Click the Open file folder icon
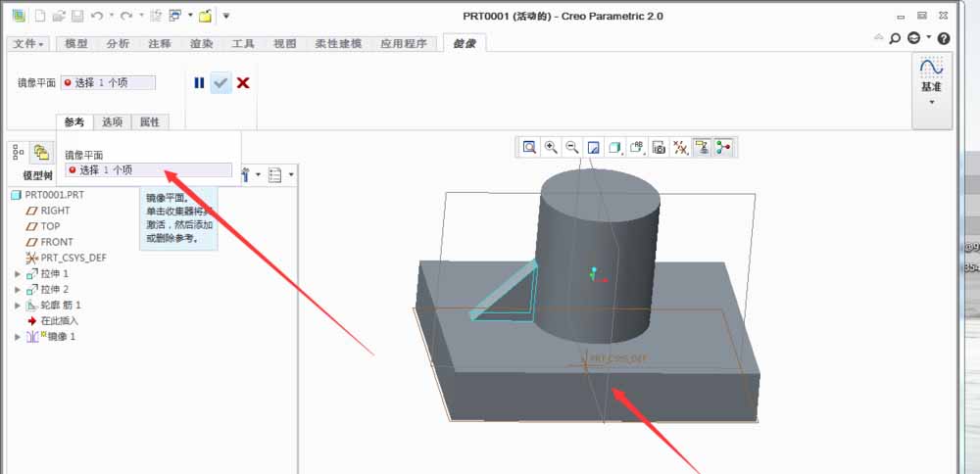The height and width of the screenshot is (474, 980). tap(59, 16)
